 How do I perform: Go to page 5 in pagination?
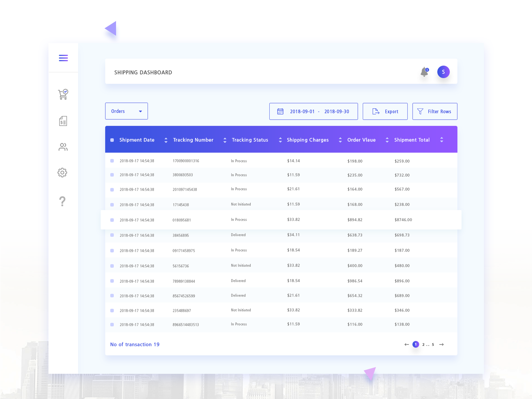coord(433,344)
